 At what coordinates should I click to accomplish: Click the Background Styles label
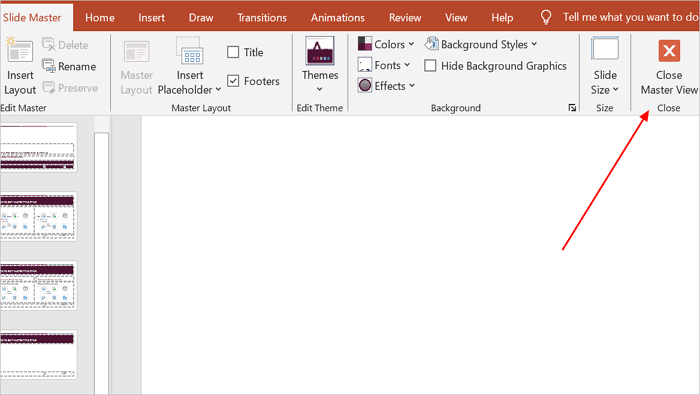pos(484,44)
